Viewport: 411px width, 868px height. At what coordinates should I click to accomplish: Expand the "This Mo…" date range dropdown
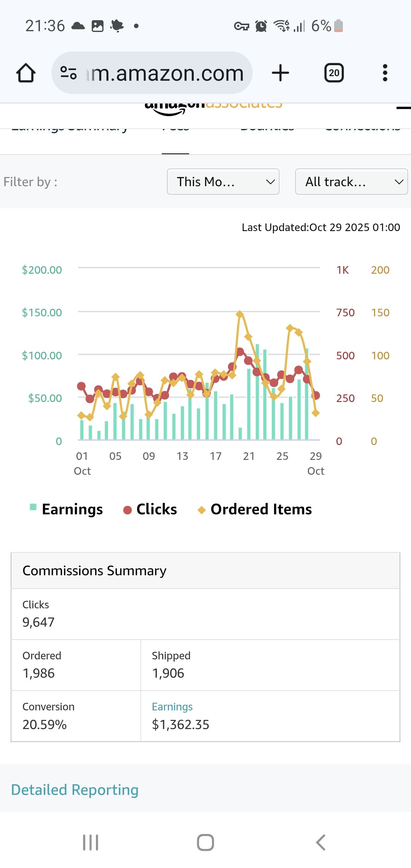click(x=223, y=182)
